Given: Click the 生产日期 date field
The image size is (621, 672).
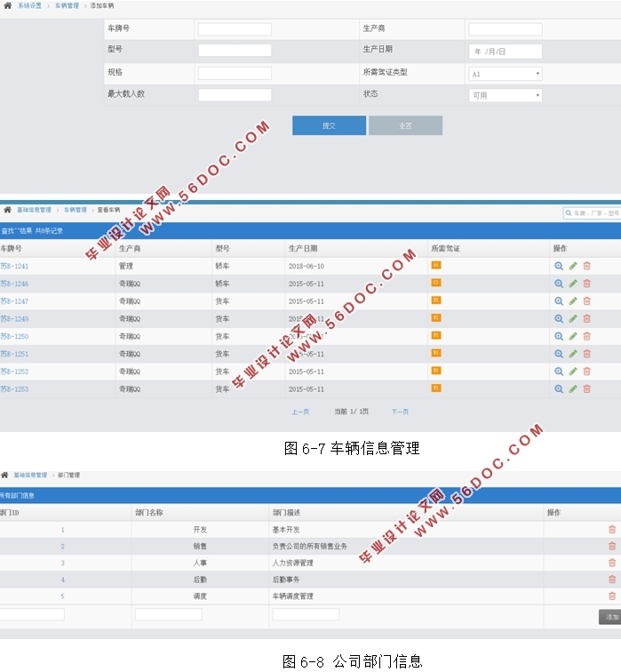Looking at the screenshot, I should click(506, 52).
